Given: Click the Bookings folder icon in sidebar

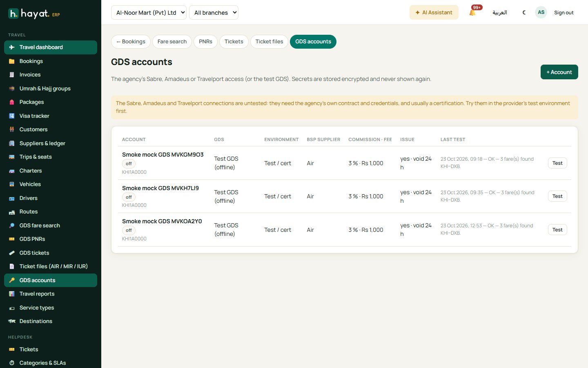Looking at the screenshot, I should point(12,61).
